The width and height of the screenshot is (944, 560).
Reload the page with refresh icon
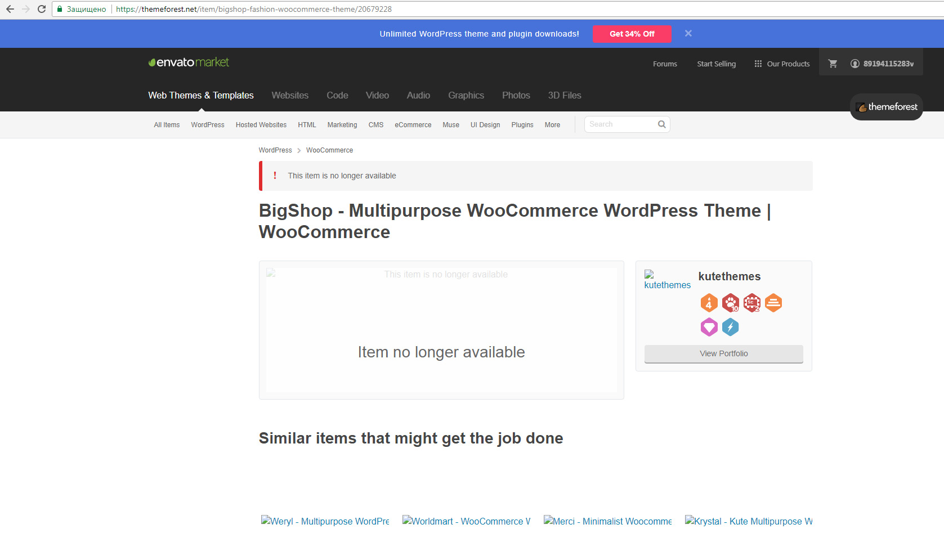(42, 9)
